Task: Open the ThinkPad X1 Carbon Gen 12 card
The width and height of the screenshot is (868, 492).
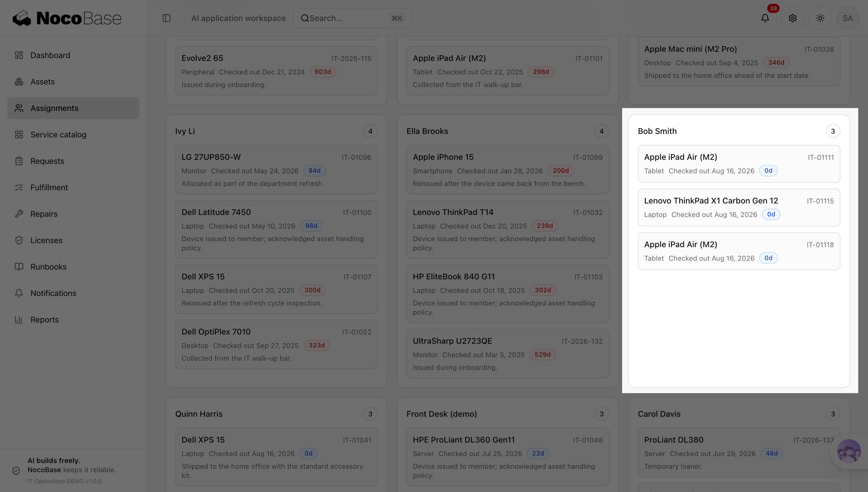Action: (x=739, y=207)
